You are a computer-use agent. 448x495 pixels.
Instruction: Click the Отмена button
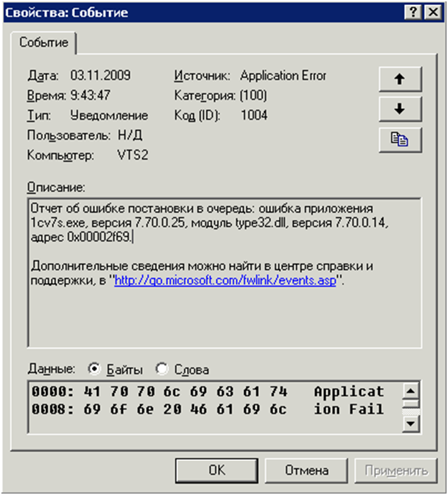(x=306, y=470)
